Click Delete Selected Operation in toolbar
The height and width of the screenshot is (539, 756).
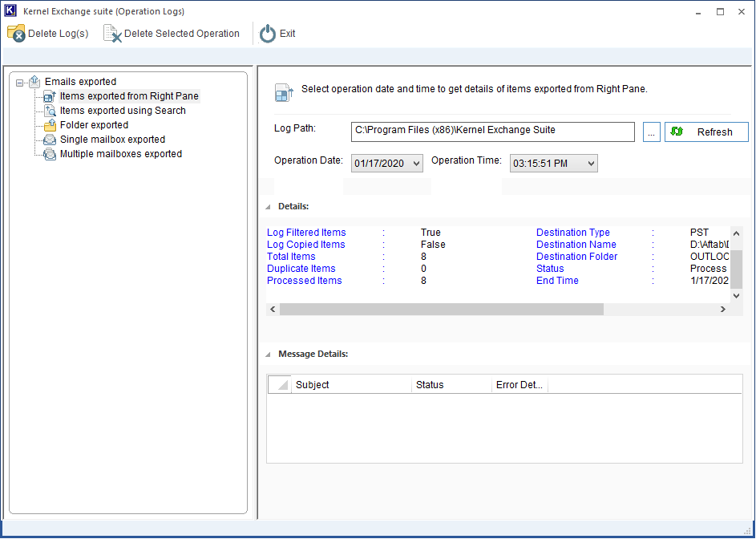(x=172, y=34)
